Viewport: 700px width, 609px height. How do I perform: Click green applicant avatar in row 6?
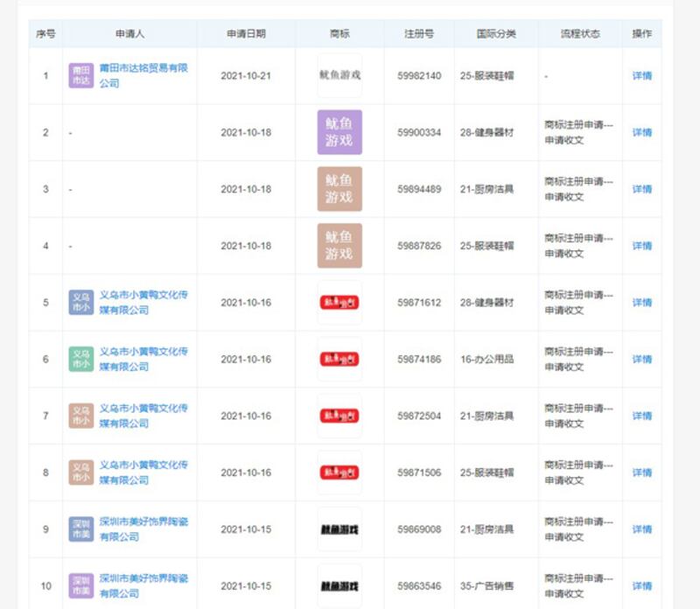[80, 359]
